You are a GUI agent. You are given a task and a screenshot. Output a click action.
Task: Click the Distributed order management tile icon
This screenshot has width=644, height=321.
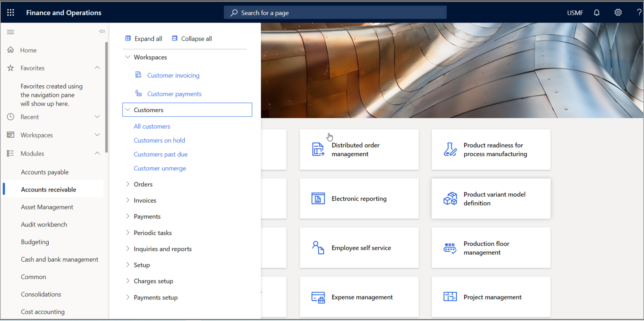coord(318,149)
